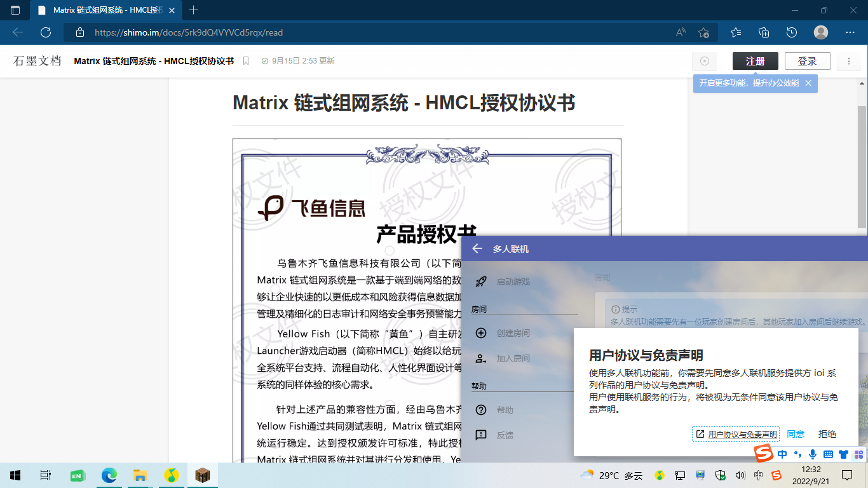The height and width of the screenshot is (488, 868).
Task: Add this page to favorites star icon
Action: [703, 32]
